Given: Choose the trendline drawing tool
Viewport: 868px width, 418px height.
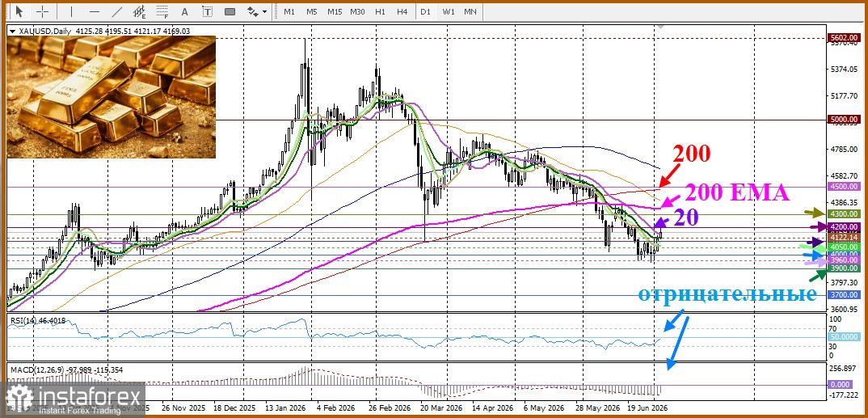Looking at the screenshot, I should [x=117, y=11].
